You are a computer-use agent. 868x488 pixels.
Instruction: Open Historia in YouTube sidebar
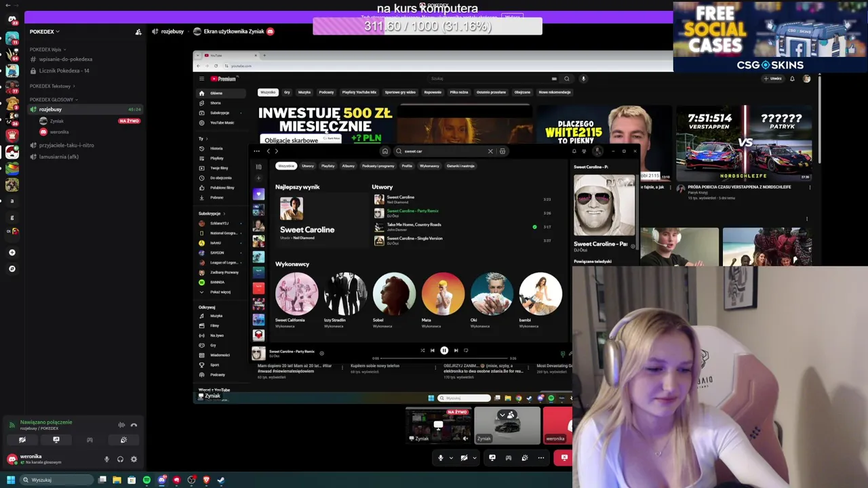click(x=216, y=148)
